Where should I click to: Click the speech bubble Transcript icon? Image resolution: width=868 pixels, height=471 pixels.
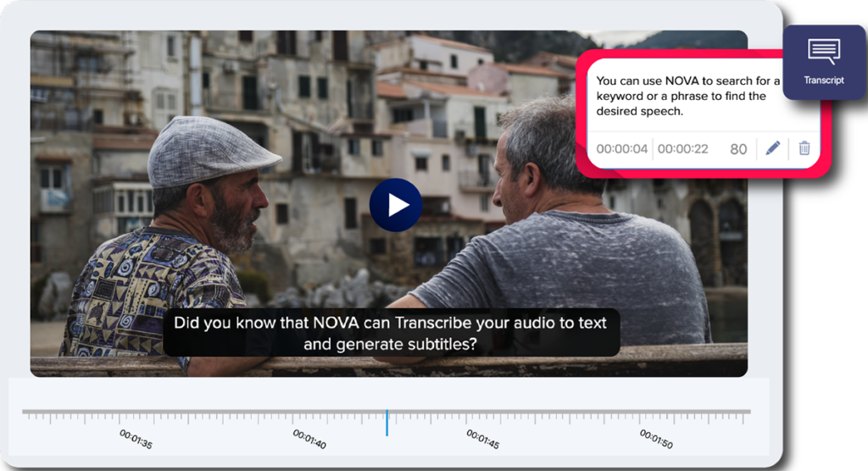824,52
